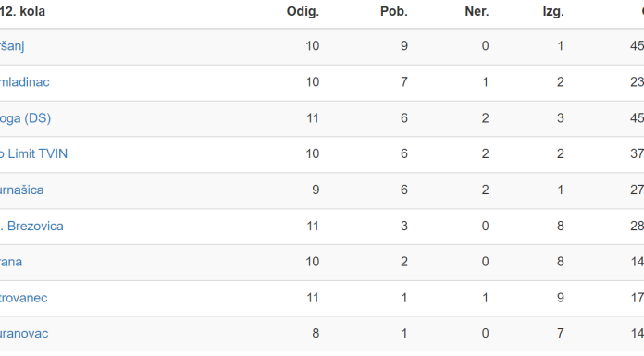Open the team link ending in 'urnašica'

click(x=22, y=190)
